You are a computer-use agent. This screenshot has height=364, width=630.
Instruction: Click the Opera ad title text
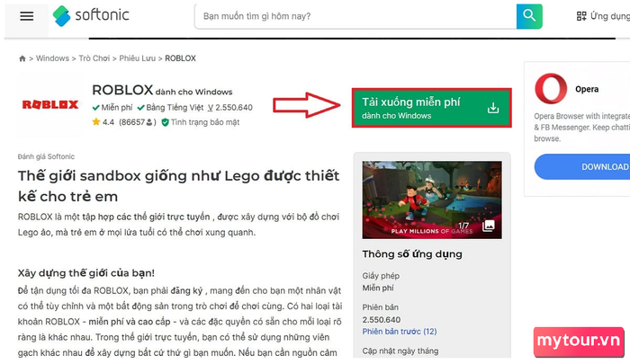(587, 89)
